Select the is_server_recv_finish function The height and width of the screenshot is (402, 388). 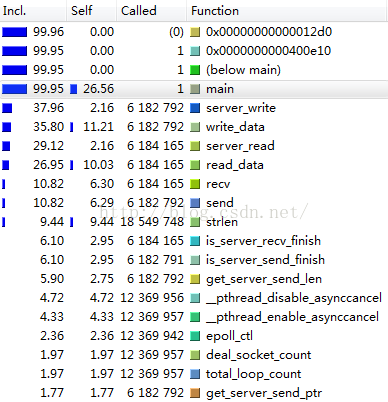point(263,241)
